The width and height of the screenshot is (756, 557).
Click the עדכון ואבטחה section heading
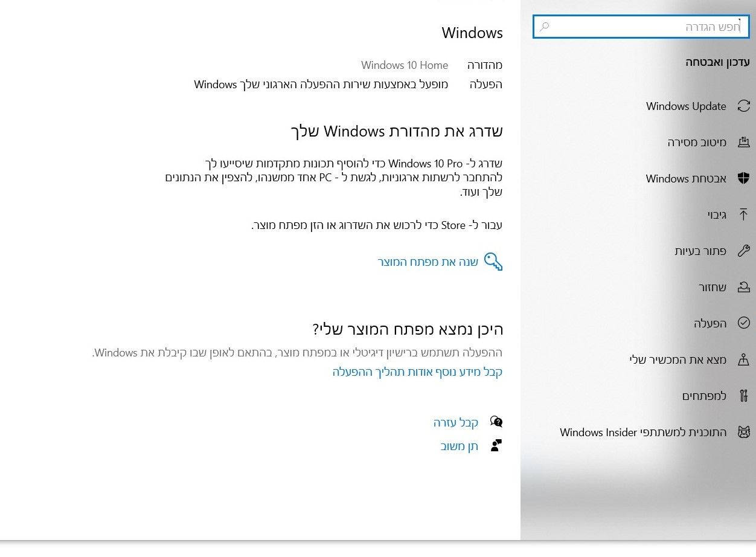pyautogui.click(x=717, y=62)
